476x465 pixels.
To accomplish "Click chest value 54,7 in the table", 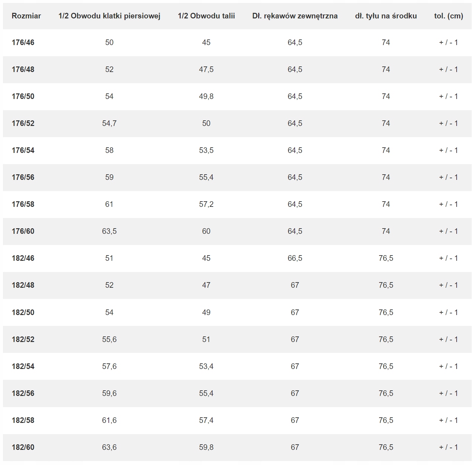I will (109, 123).
